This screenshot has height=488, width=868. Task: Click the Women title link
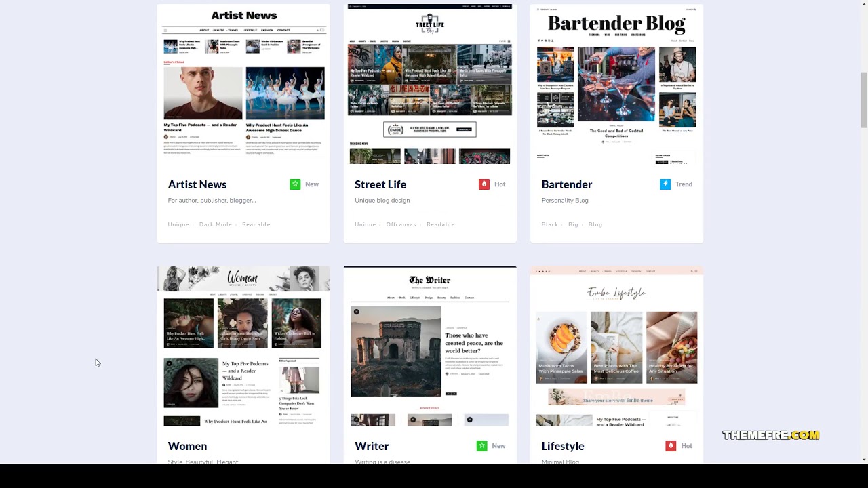pyautogui.click(x=187, y=446)
